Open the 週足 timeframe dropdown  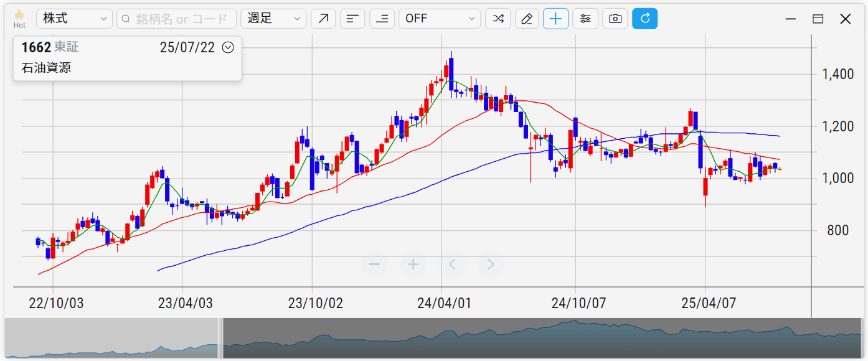(x=273, y=19)
